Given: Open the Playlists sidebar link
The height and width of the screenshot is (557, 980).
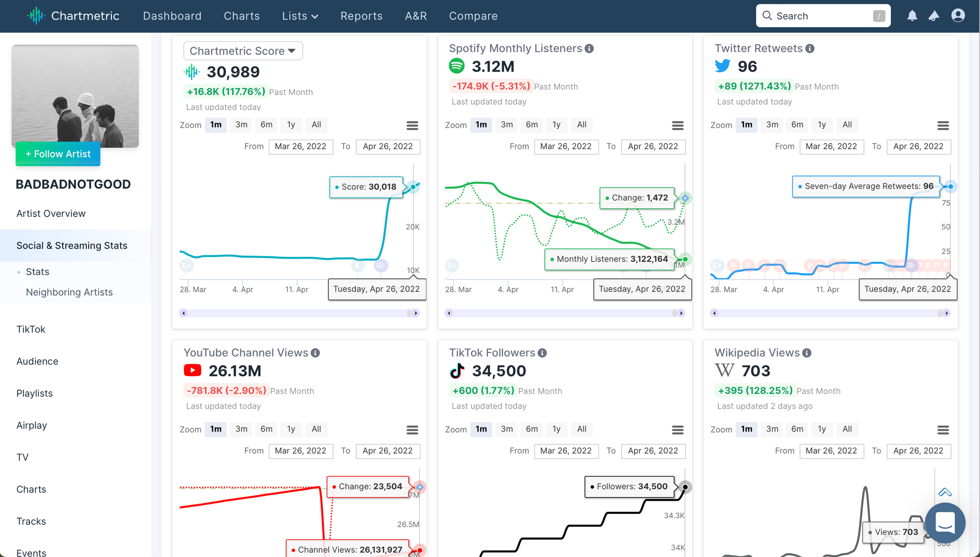Looking at the screenshot, I should coord(34,393).
